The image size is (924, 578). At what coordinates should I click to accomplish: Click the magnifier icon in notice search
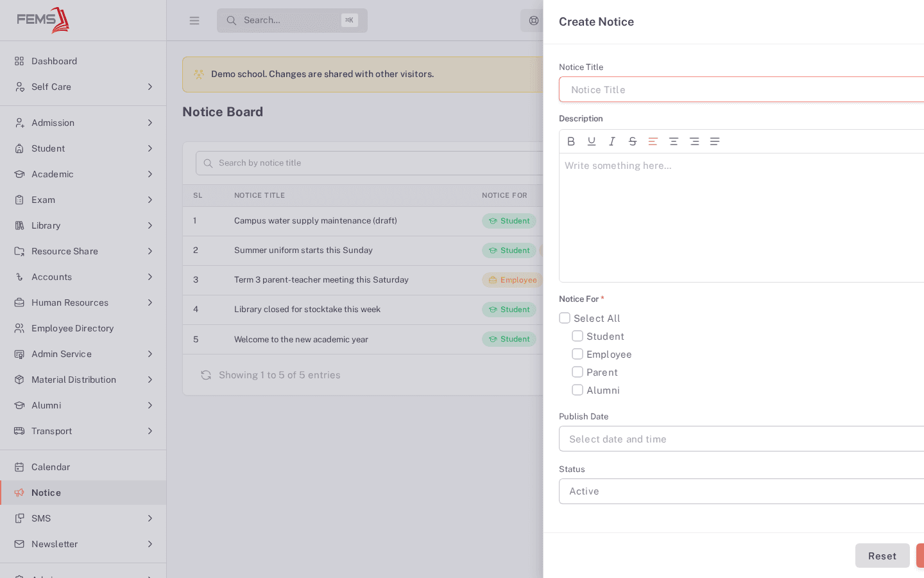click(x=208, y=163)
